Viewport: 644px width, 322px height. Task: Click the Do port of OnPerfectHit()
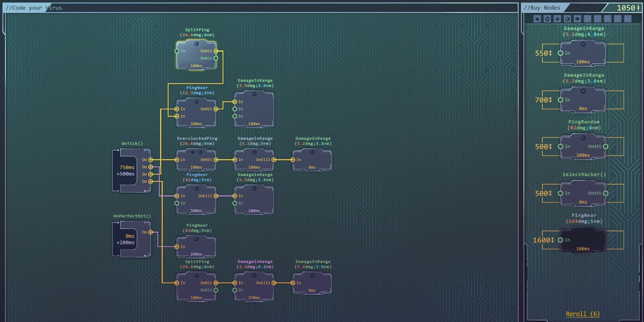[150, 232]
